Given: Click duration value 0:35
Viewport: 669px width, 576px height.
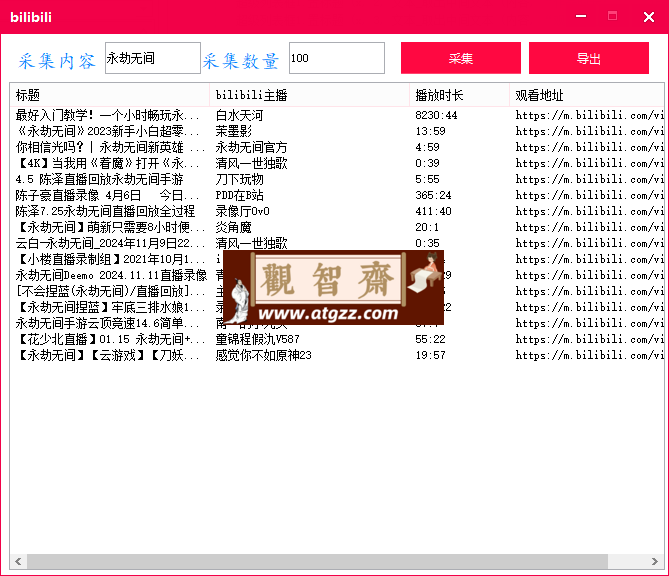Looking at the screenshot, I should coord(427,243).
